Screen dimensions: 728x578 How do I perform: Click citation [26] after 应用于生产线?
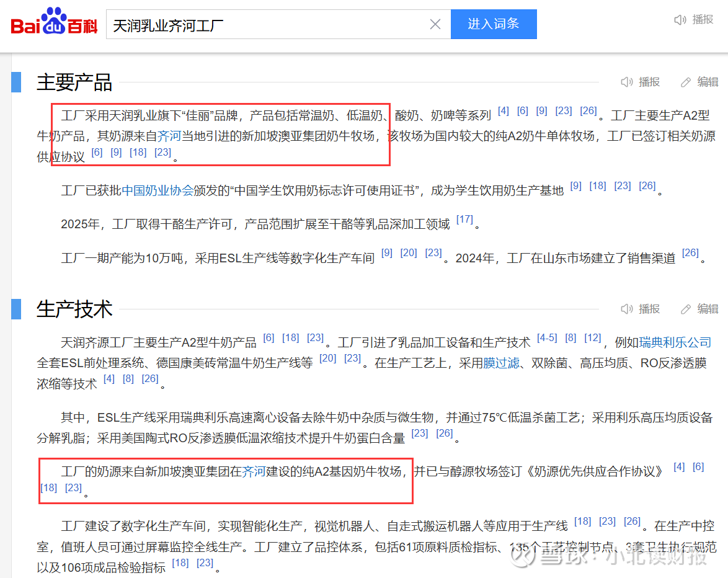click(632, 522)
